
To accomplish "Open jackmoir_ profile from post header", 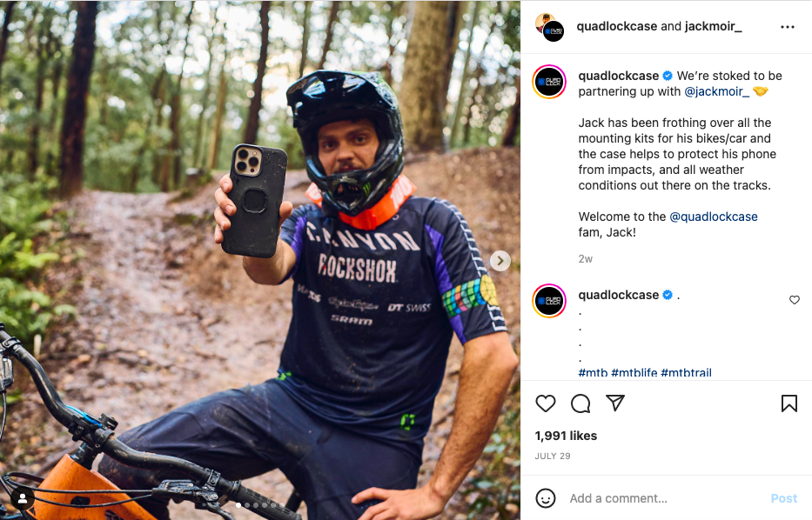I will click(714, 26).
